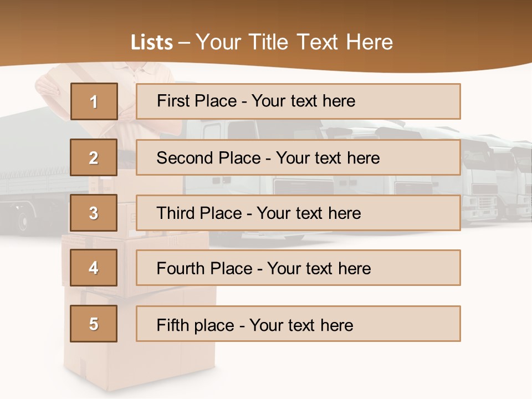
Task: Click 'Your text here' in Third Place row
Action: click(309, 213)
